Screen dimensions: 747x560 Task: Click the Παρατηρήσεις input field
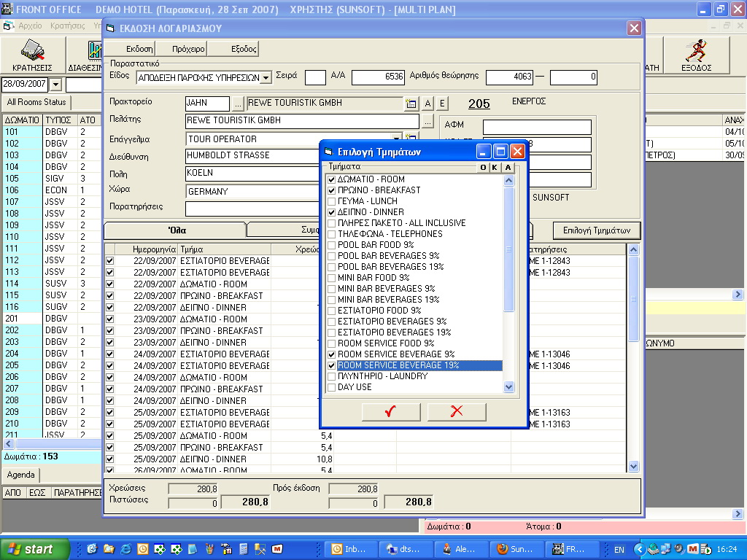click(252, 208)
